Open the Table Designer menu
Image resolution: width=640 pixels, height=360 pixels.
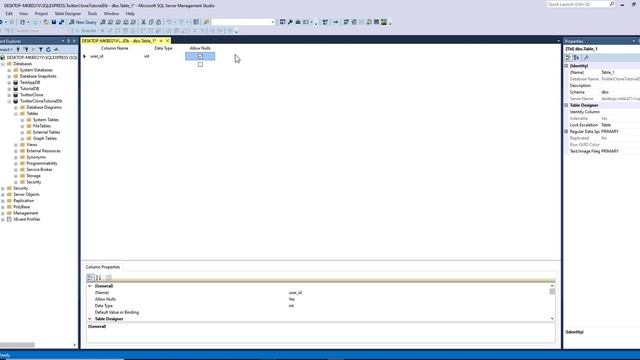pyautogui.click(x=68, y=13)
